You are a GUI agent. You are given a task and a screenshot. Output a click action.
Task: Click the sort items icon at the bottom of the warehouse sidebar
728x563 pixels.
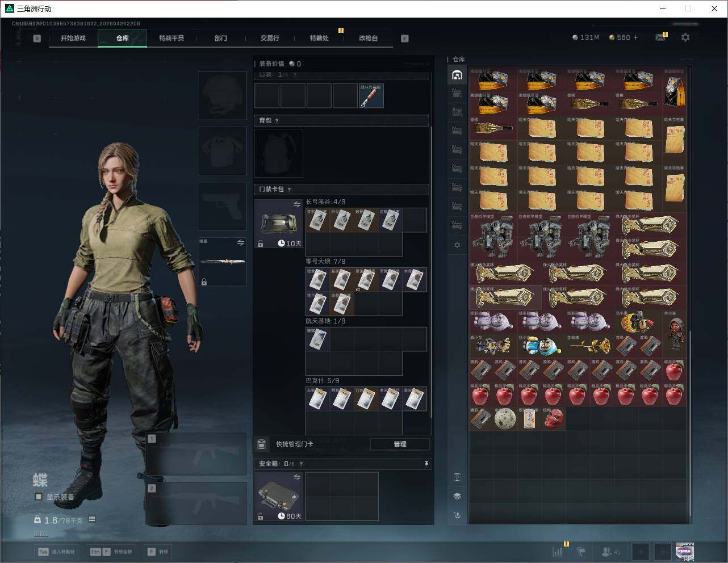point(457,515)
